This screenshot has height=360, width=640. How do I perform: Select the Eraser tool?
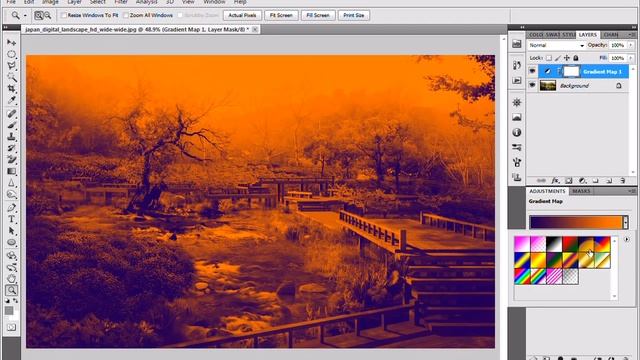(x=11, y=160)
